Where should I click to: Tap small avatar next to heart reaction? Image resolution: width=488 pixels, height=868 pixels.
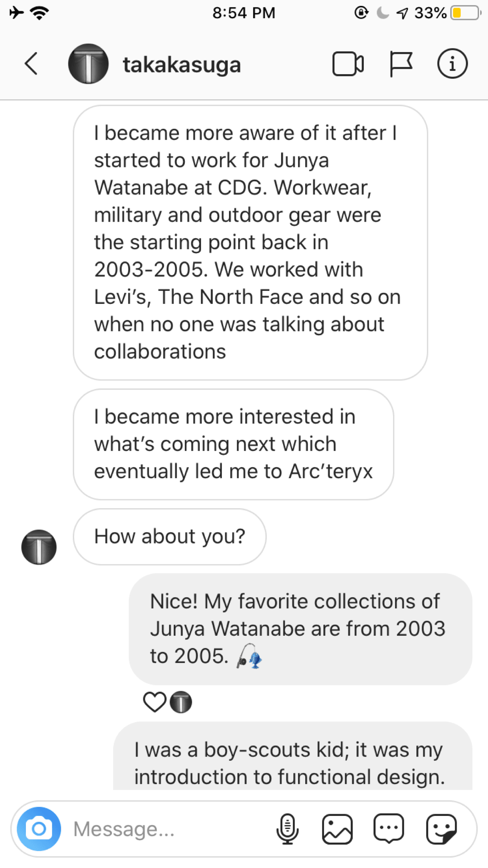coord(181,702)
